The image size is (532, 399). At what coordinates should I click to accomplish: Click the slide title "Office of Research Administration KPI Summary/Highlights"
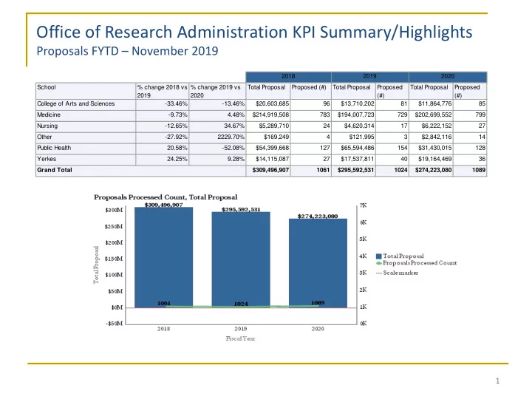[x=254, y=33]
